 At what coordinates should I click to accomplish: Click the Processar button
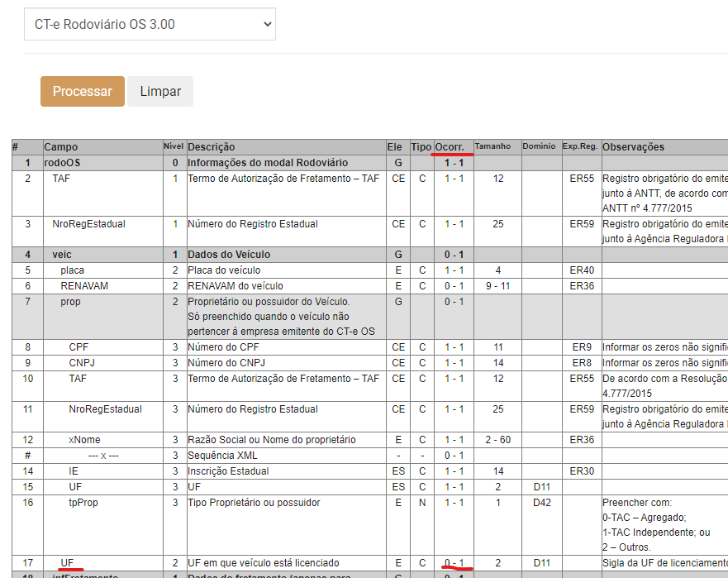pos(83,92)
